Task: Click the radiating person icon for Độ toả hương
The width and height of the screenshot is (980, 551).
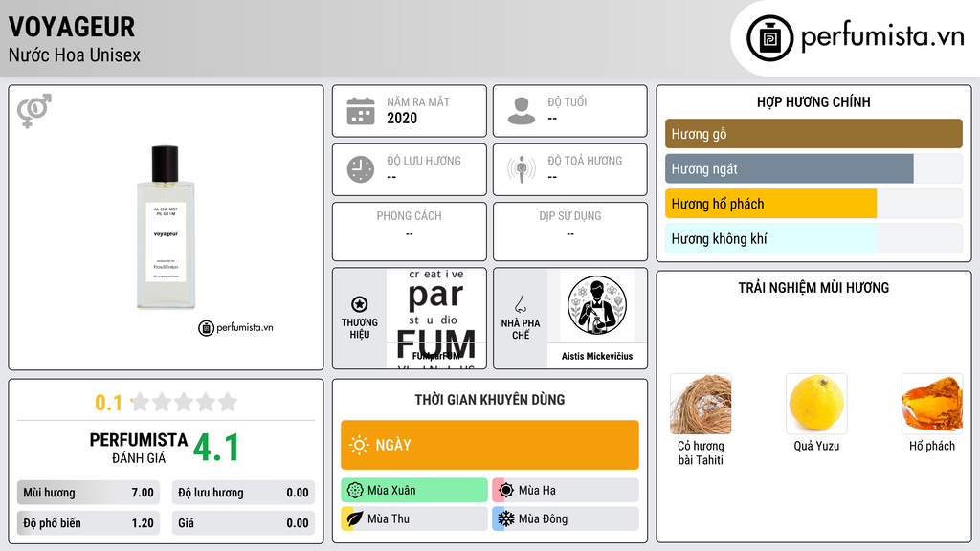Action: 522,169
